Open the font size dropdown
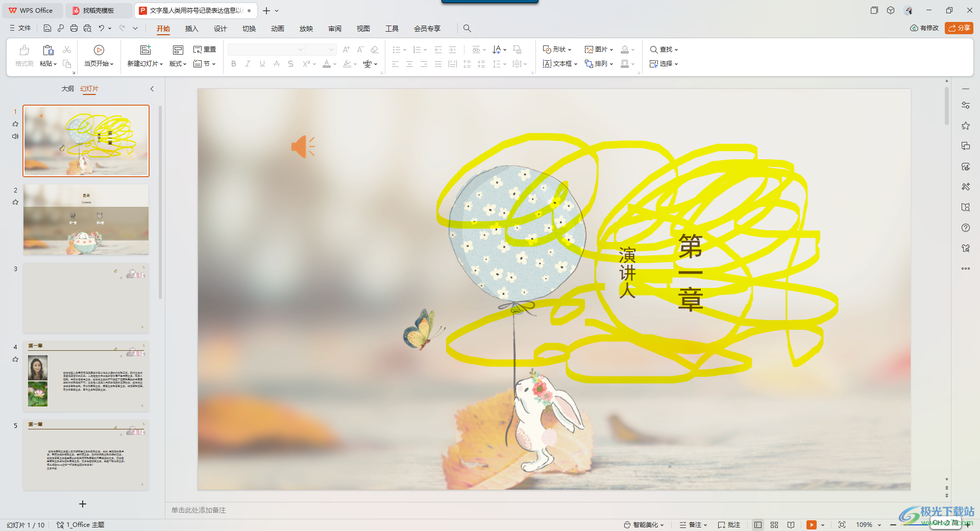980x531 pixels. 331,50
